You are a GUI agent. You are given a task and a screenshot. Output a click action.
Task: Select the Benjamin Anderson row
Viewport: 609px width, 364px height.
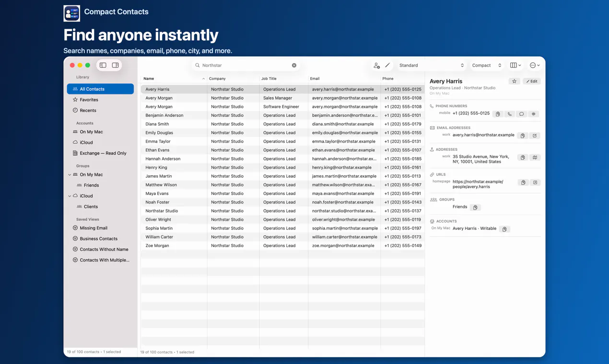coord(282,115)
